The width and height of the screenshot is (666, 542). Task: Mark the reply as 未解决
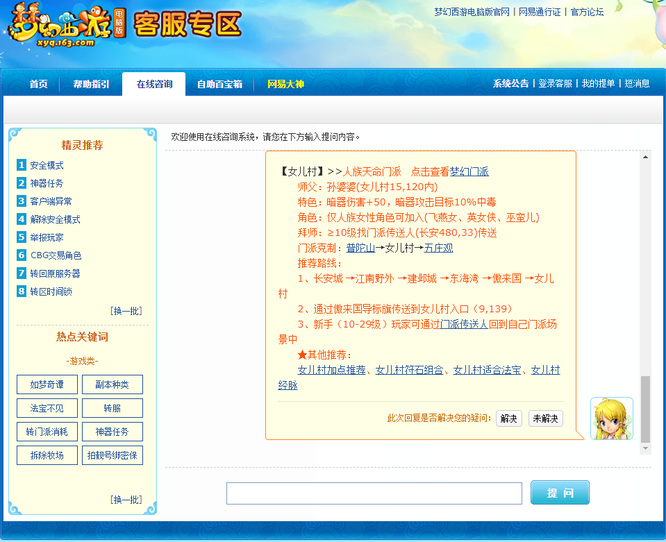pos(545,418)
